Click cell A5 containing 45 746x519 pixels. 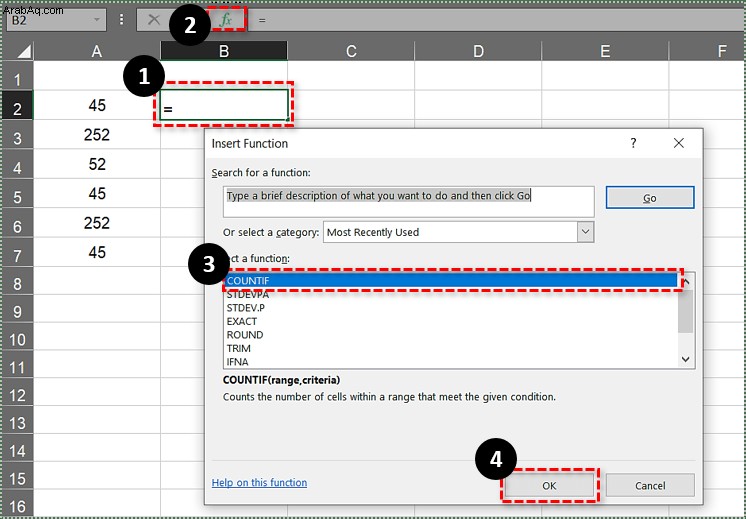pos(97,194)
